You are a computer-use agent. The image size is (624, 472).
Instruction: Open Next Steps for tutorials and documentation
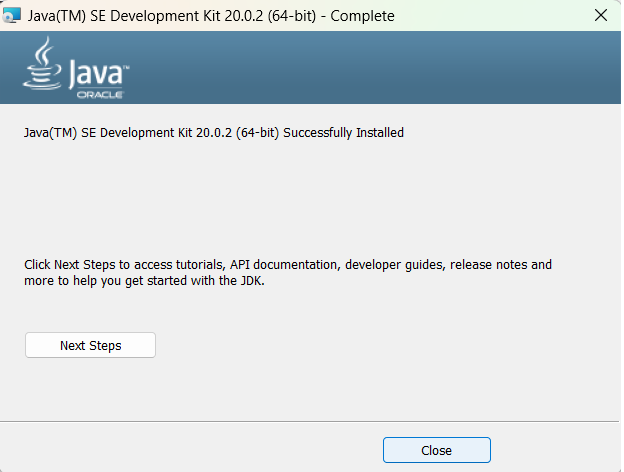coord(90,345)
